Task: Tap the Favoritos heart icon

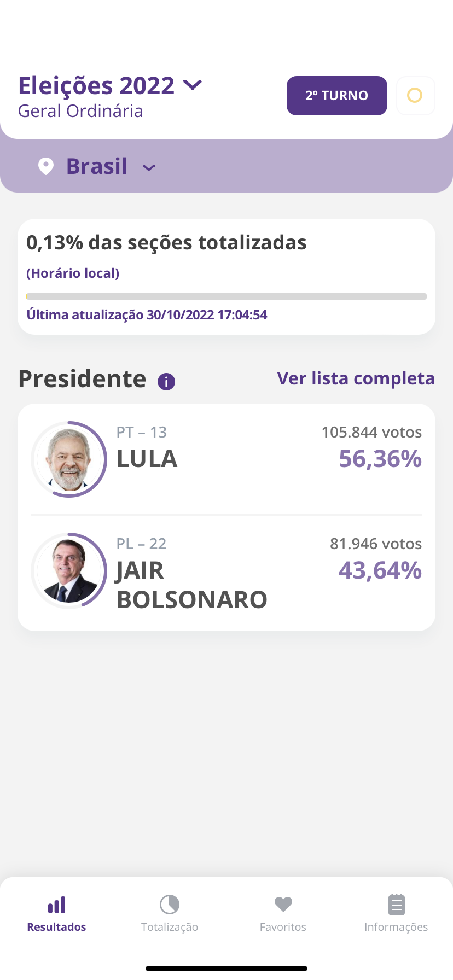Action: click(x=283, y=905)
